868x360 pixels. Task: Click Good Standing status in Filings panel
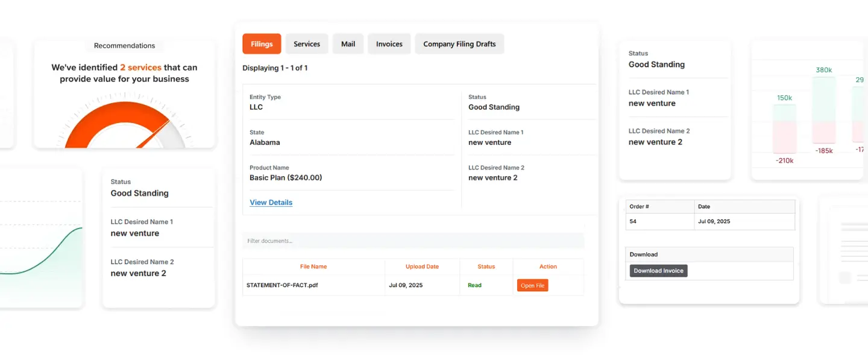[494, 107]
